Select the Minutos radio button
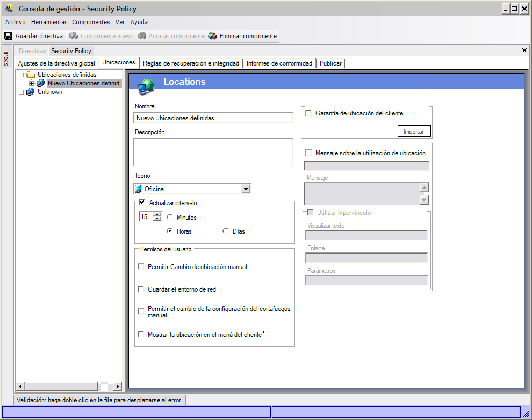Viewport: 532px width, 420px height. pyautogui.click(x=169, y=216)
